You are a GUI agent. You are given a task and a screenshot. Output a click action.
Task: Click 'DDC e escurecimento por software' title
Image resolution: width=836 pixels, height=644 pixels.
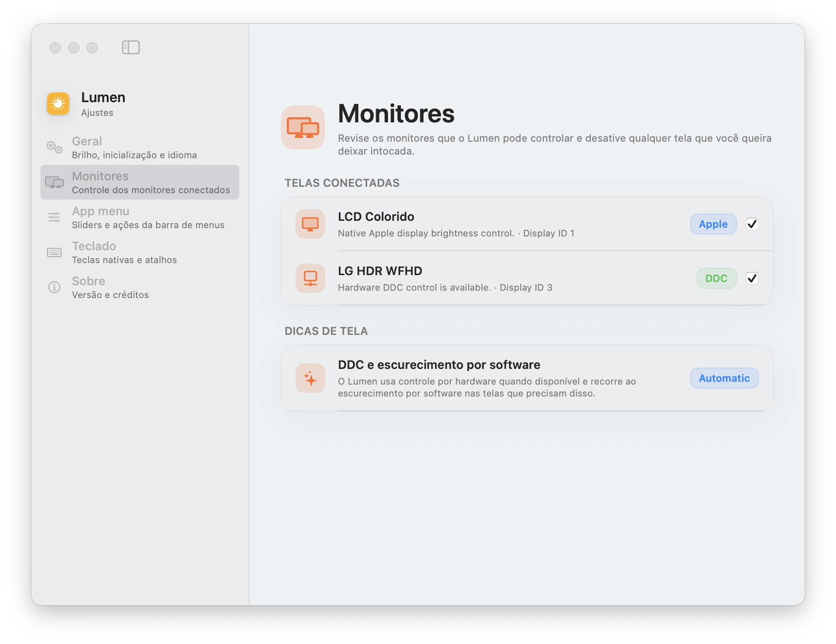click(x=439, y=365)
